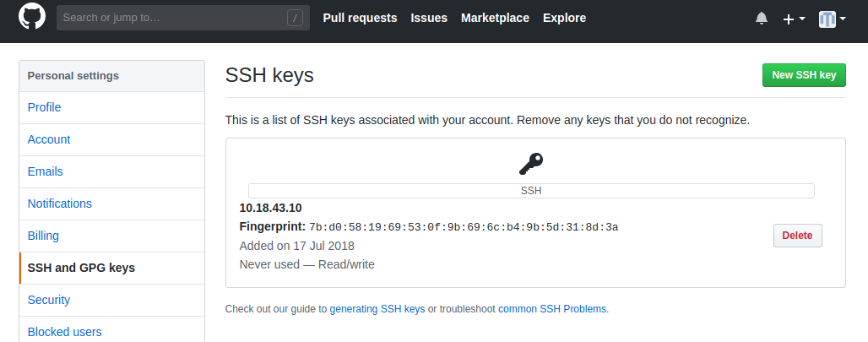The height and width of the screenshot is (342, 868).
Task: Click New SSH key button
Action: pos(804,75)
